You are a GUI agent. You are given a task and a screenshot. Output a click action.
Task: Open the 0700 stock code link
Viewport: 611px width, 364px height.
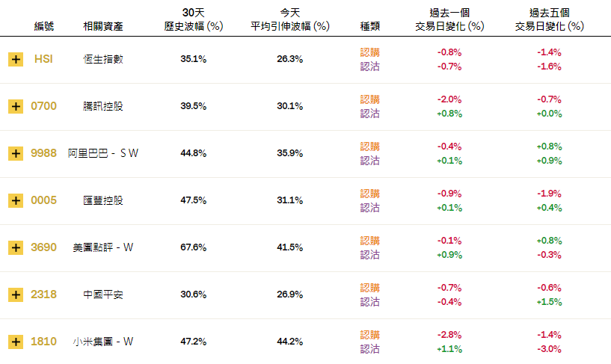(43, 106)
